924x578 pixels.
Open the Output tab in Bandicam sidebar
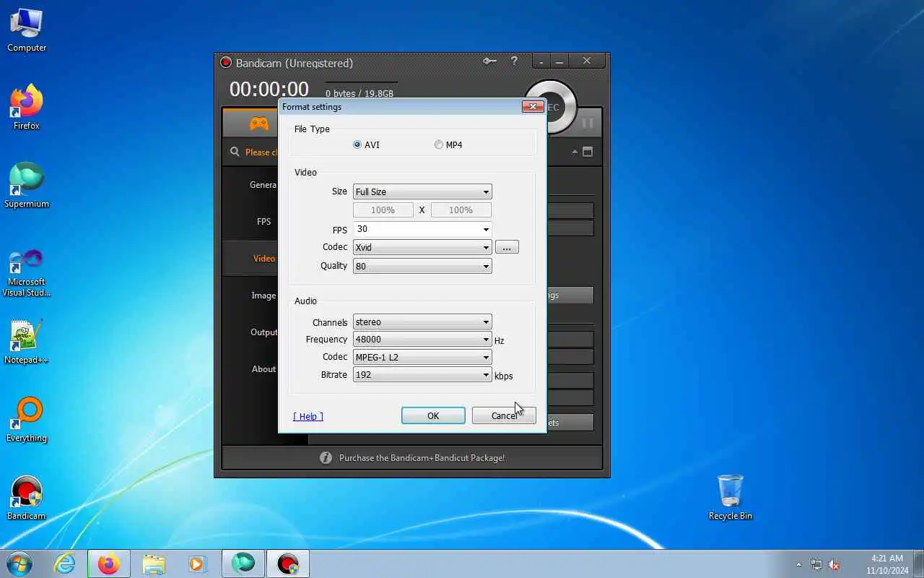coord(263,332)
